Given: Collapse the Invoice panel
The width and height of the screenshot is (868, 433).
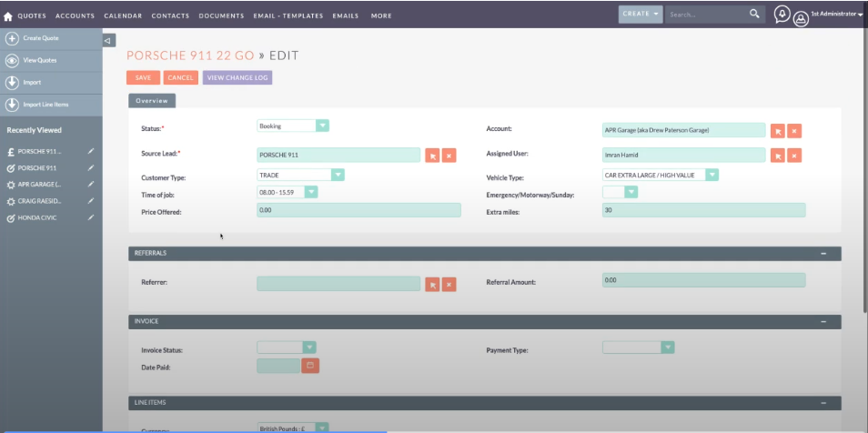Looking at the screenshot, I should click(823, 322).
